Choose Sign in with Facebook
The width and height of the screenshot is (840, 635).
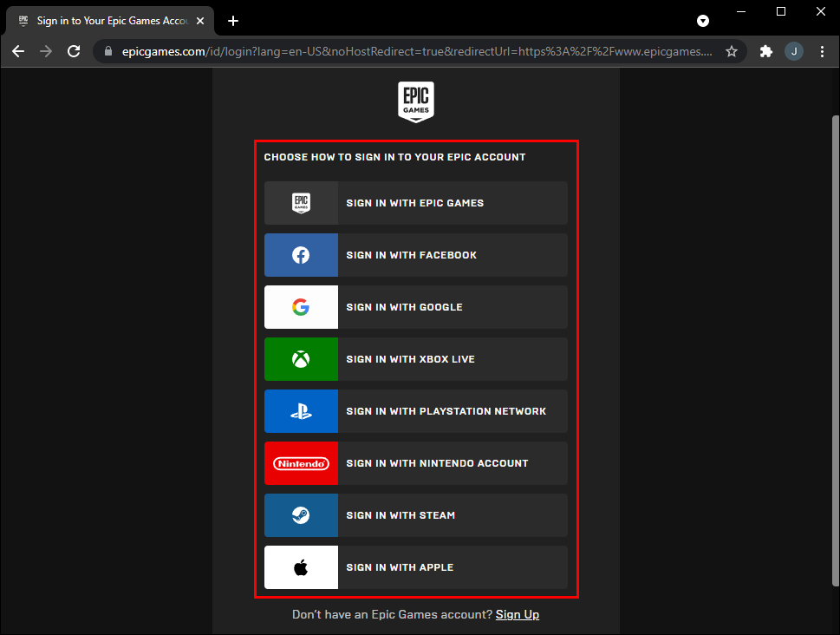tap(416, 255)
